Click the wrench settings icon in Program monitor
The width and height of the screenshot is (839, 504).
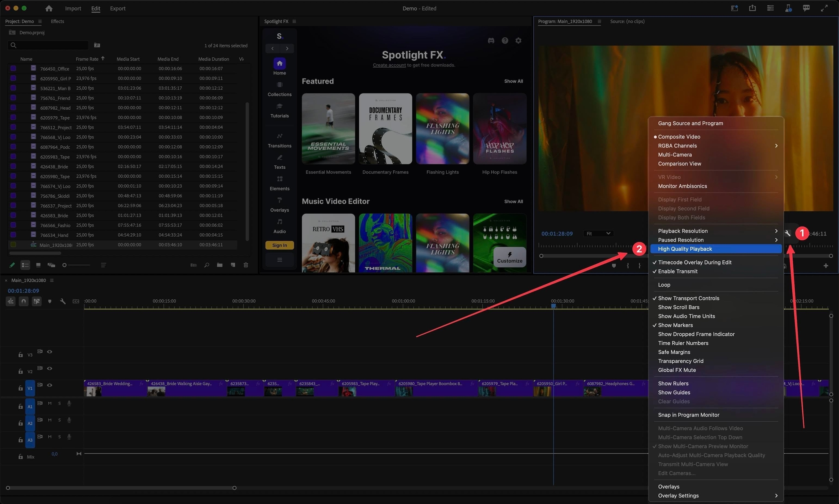(x=787, y=233)
